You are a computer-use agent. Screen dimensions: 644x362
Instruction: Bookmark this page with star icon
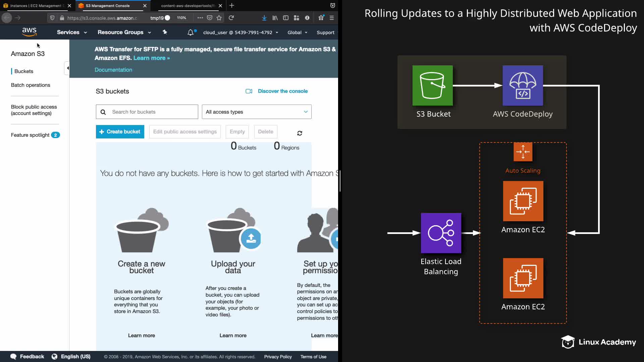coord(219,18)
